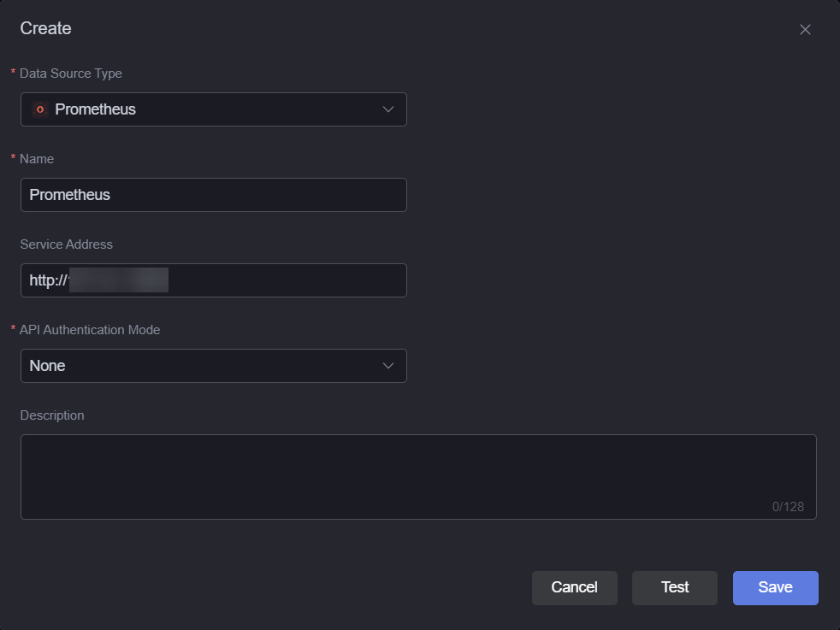Save the new data source

coord(775,588)
